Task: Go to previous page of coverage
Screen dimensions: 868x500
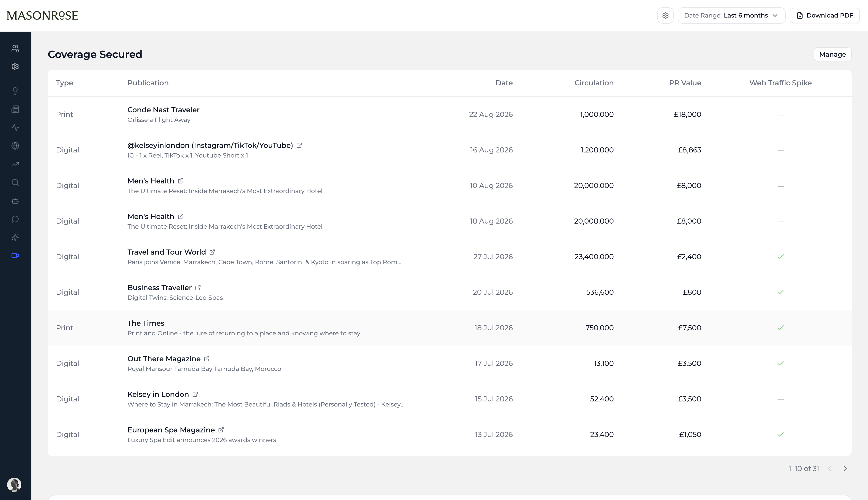Action: [830, 468]
